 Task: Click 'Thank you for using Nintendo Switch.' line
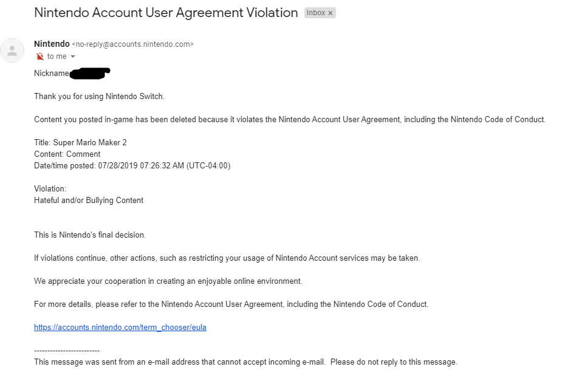[100, 96]
